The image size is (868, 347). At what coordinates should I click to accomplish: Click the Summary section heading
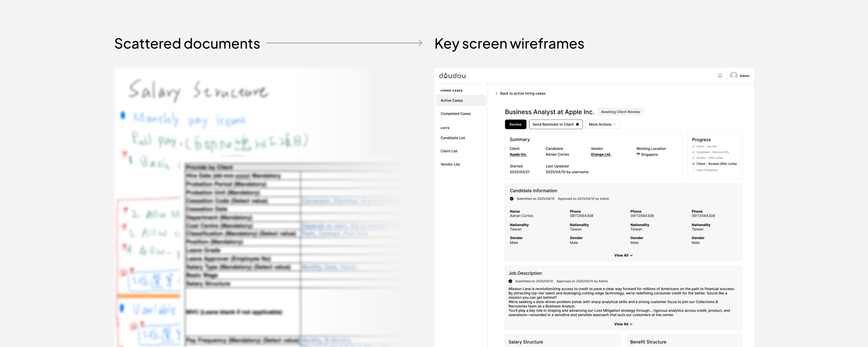point(519,139)
